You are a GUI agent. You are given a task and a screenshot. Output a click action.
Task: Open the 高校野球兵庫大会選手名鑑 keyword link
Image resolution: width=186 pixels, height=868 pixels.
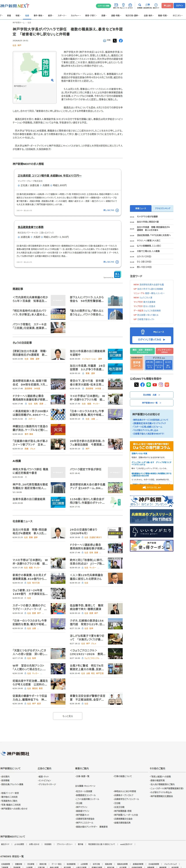pos(152,284)
